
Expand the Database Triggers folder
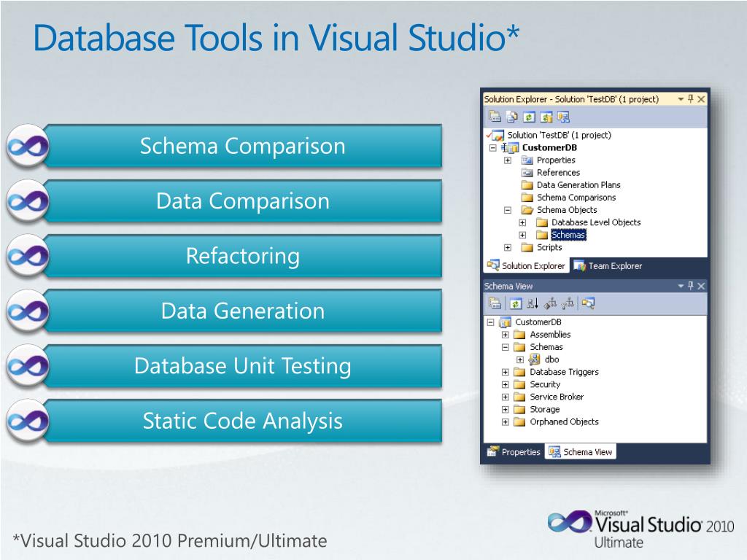coord(506,372)
